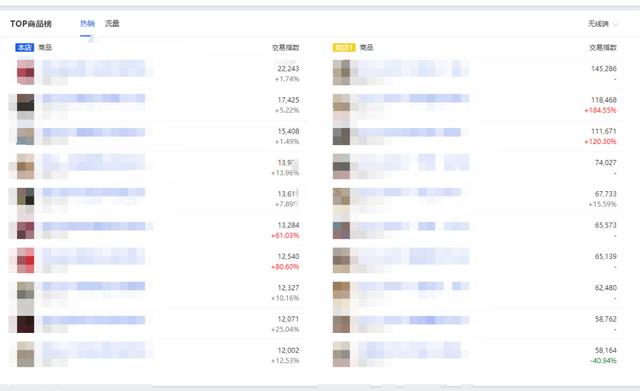Select red product image in the 12,540 row
Screen dimensions: 640x391
(x=25, y=260)
